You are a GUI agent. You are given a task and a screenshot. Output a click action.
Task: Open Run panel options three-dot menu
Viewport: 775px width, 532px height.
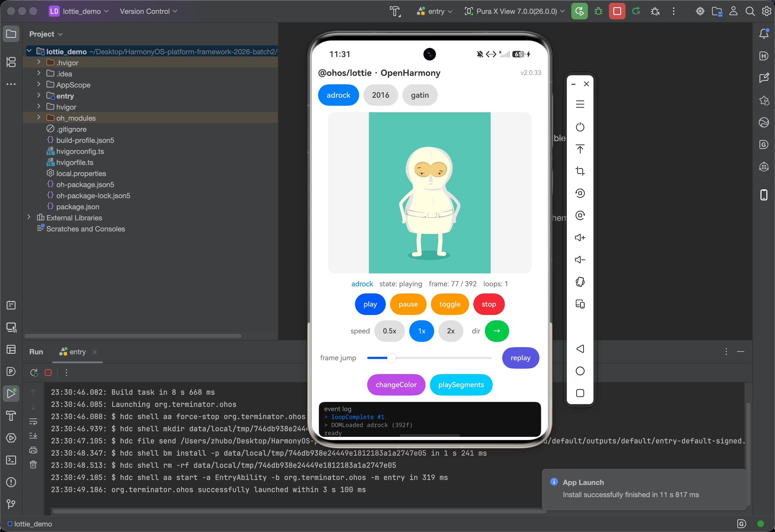click(x=726, y=352)
